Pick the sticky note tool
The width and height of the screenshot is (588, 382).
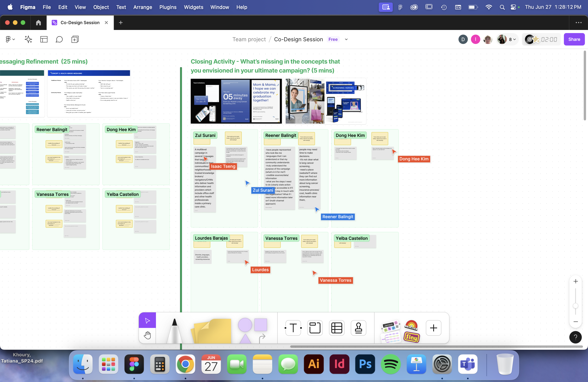pyautogui.click(x=212, y=331)
